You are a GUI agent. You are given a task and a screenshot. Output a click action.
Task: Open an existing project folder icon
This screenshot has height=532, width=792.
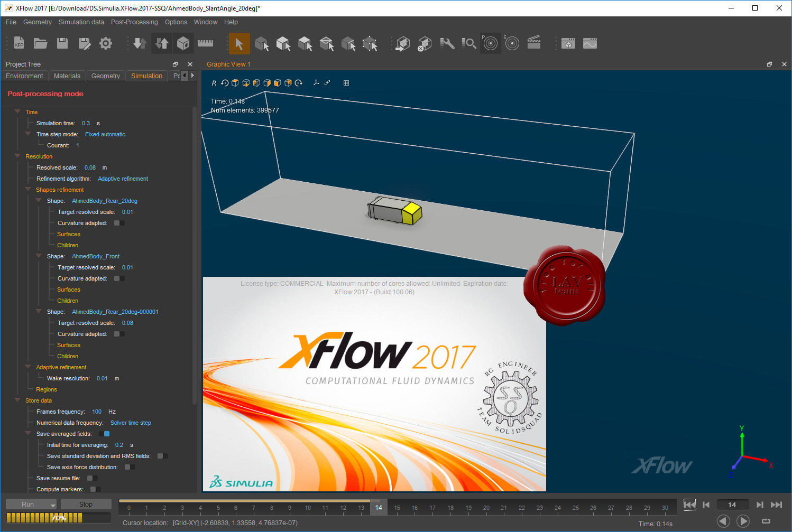point(41,43)
